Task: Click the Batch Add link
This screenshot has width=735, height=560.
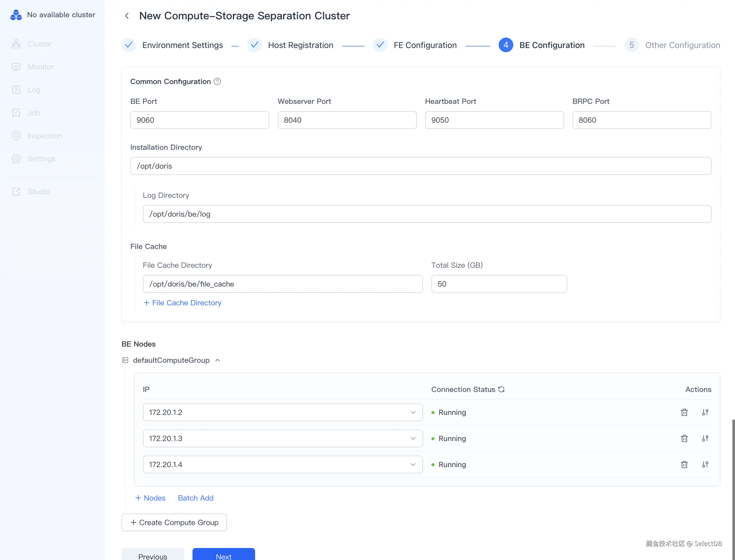Action: tap(196, 498)
